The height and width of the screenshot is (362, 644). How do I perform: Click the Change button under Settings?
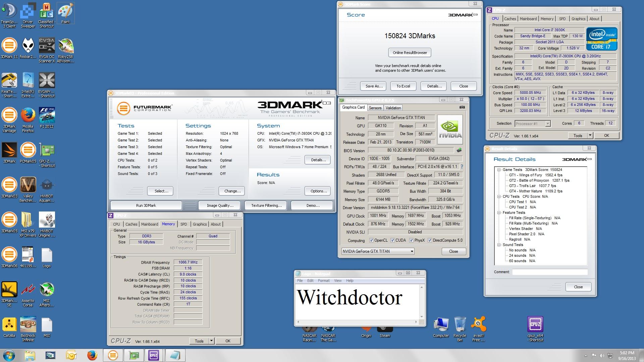[232, 191]
